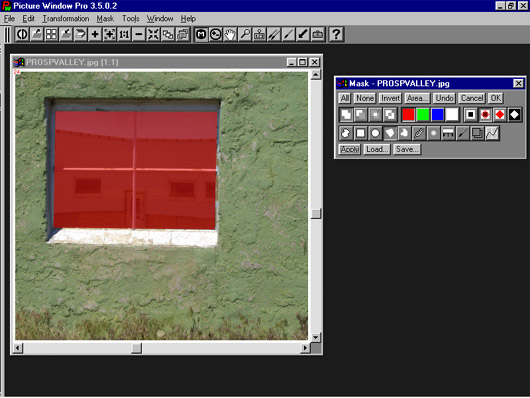Zoom in with the plus icon
This screenshot has width=530, height=398.
(x=95, y=34)
